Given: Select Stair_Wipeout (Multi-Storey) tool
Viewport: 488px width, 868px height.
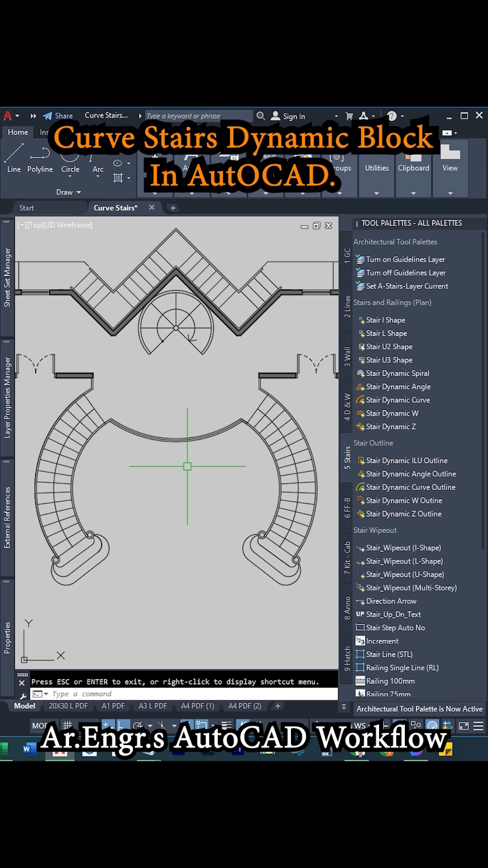Looking at the screenshot, I should (x=407, y=588).
